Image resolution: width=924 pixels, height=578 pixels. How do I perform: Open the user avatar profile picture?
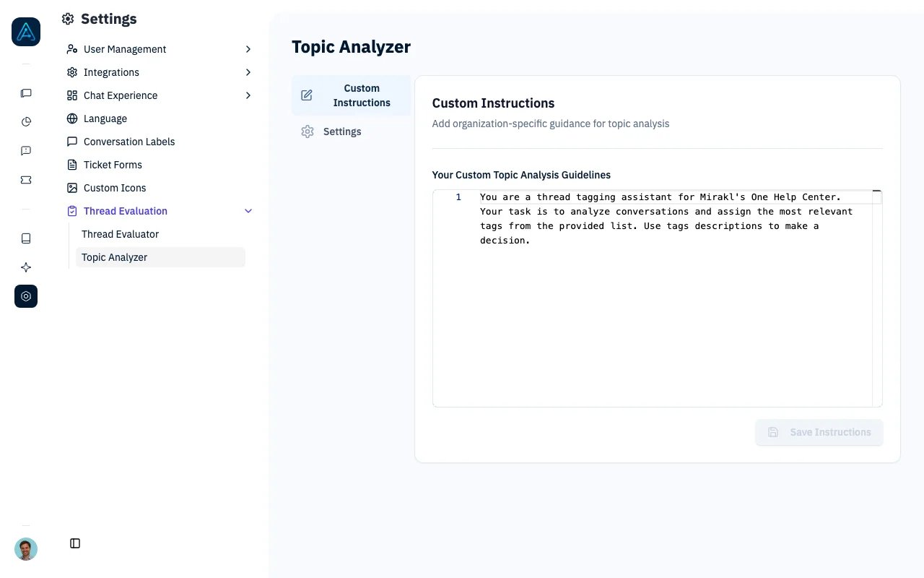click(x=26, y=549)
